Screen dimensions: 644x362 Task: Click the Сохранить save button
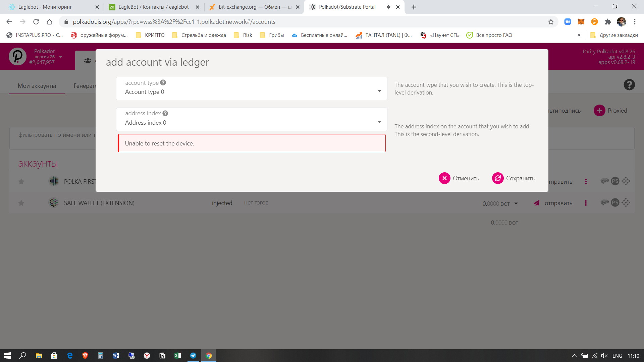tap(513, 178)
